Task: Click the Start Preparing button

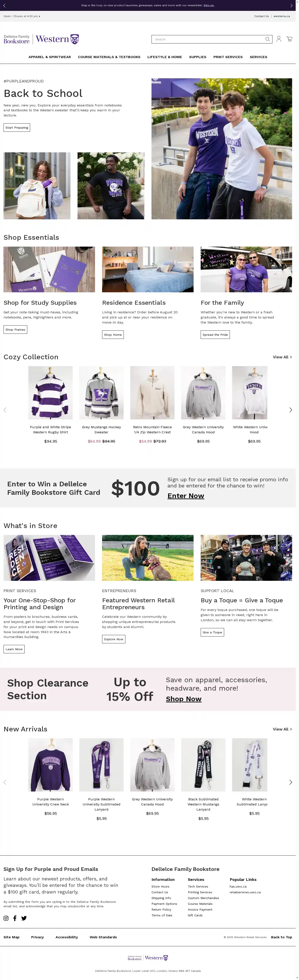Action: coord(17,128)
